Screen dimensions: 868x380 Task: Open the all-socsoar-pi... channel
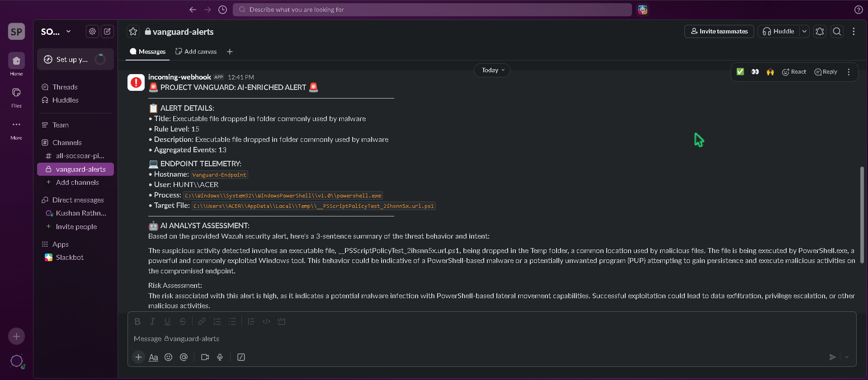(x=75, y=156)
